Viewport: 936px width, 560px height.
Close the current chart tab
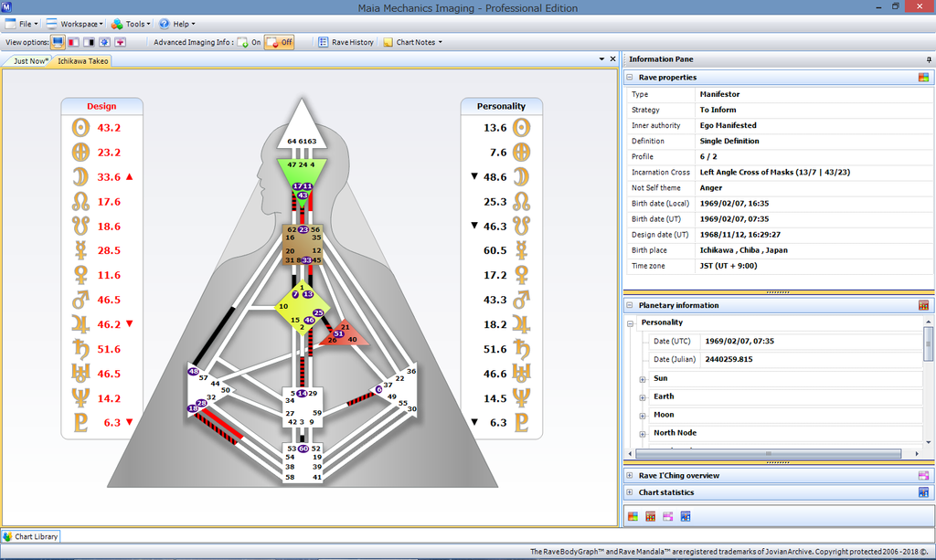click(612, 59)
